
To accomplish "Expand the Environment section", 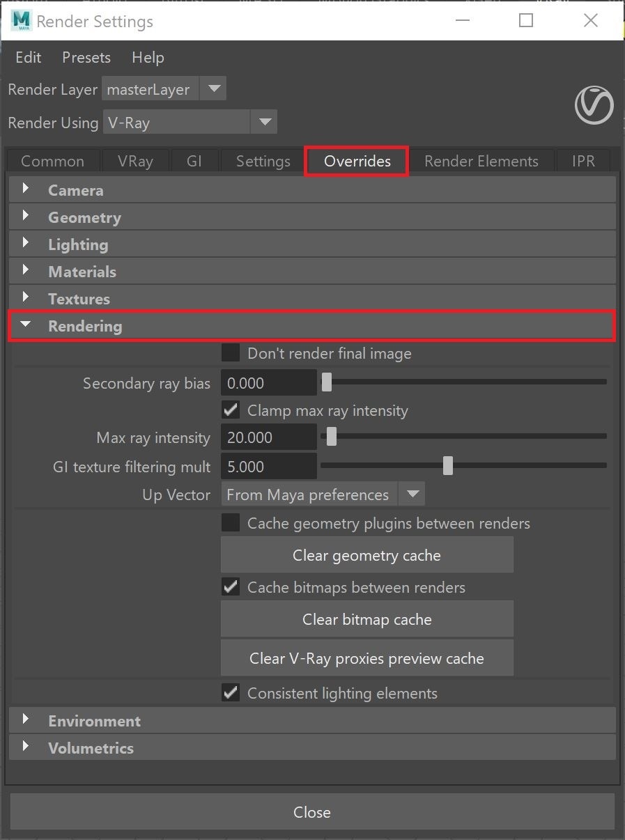I will pyautogui.click(x=312, y=720).
